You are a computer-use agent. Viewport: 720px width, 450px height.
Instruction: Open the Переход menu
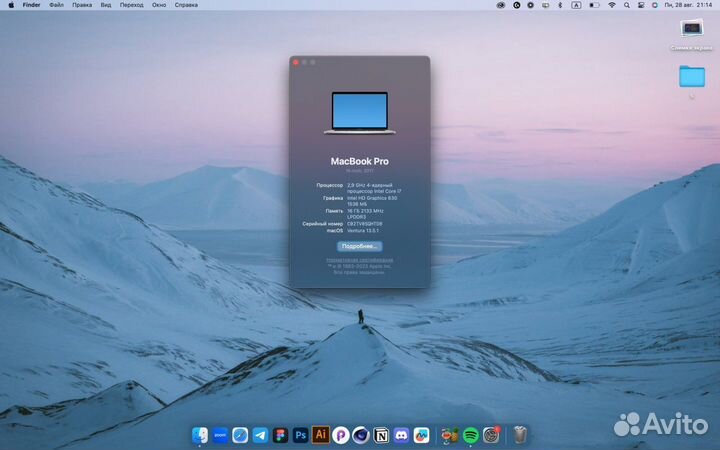click(x=131, y=5)
